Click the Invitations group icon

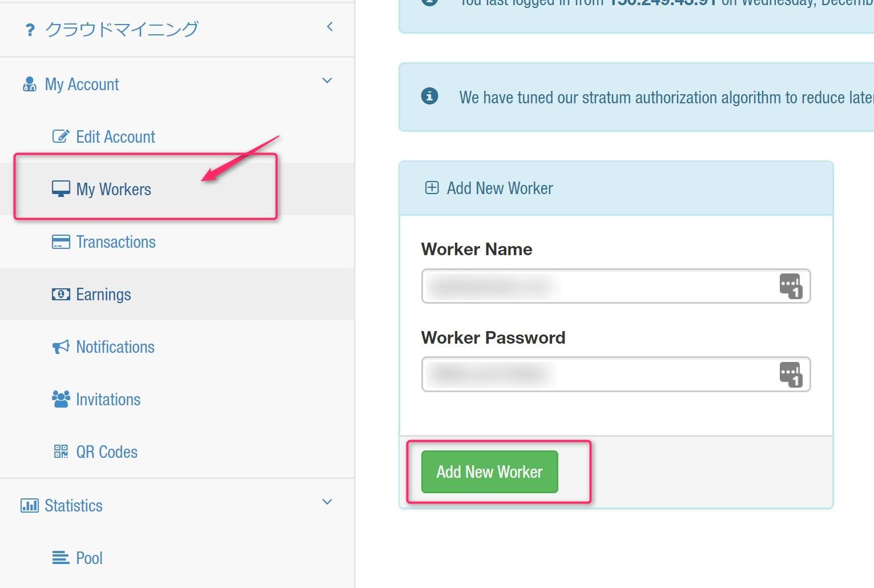(x=61, y=399)
